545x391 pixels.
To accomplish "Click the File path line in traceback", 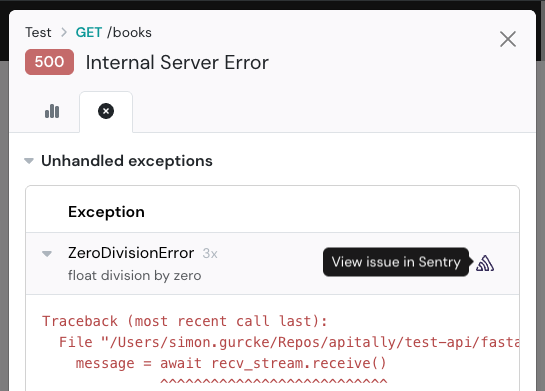I will pos(289,342).
